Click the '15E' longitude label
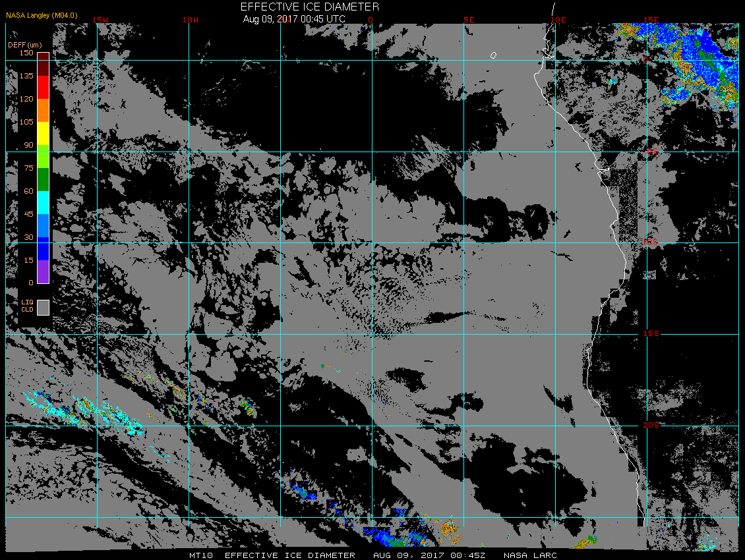This screenshot has width=745, height=560. 651,20
